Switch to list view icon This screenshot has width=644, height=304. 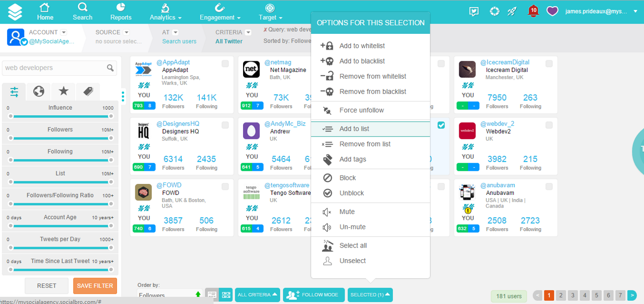point(212,295)
